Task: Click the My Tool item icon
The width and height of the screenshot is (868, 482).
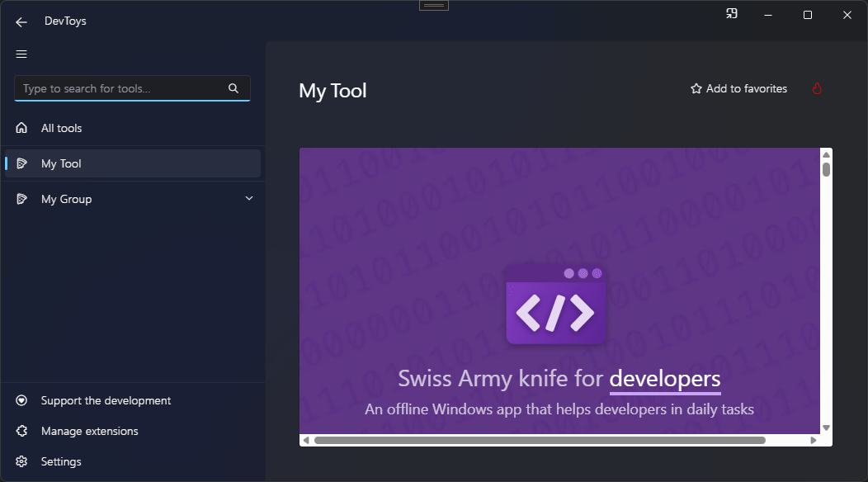Action: click(x=21, y=163)
